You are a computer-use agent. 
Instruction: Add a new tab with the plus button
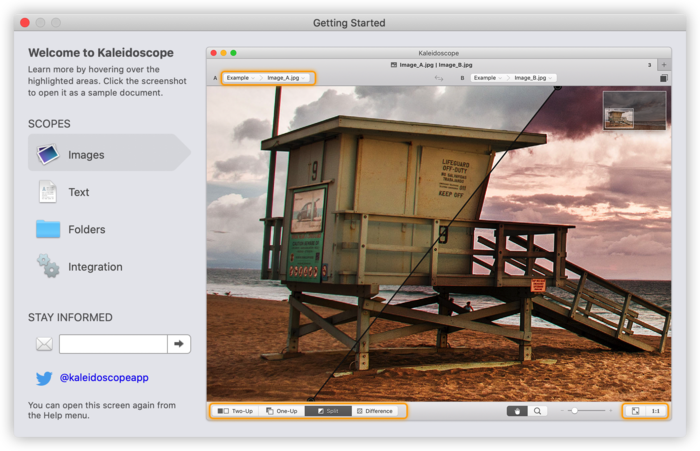(664, 65)
